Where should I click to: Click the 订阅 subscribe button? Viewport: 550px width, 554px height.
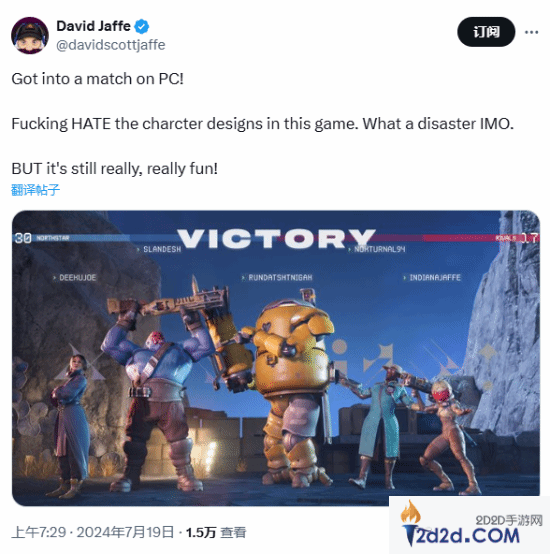(x=486, y=32)
